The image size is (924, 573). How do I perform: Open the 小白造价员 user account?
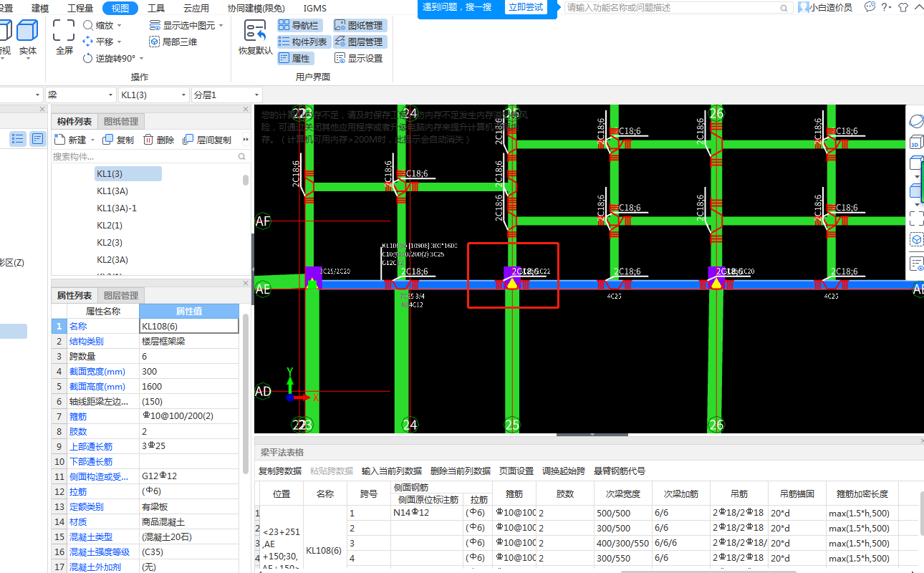tap(824, 7)
